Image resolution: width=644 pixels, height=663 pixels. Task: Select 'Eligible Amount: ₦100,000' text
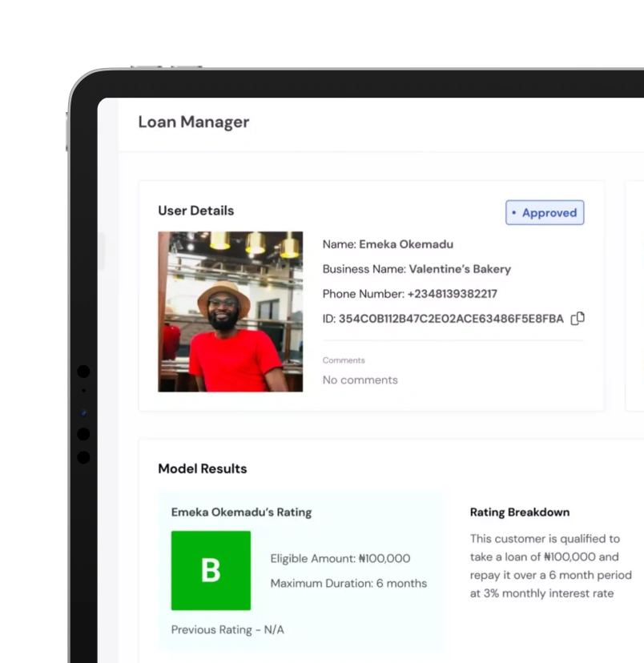(340, 559)
